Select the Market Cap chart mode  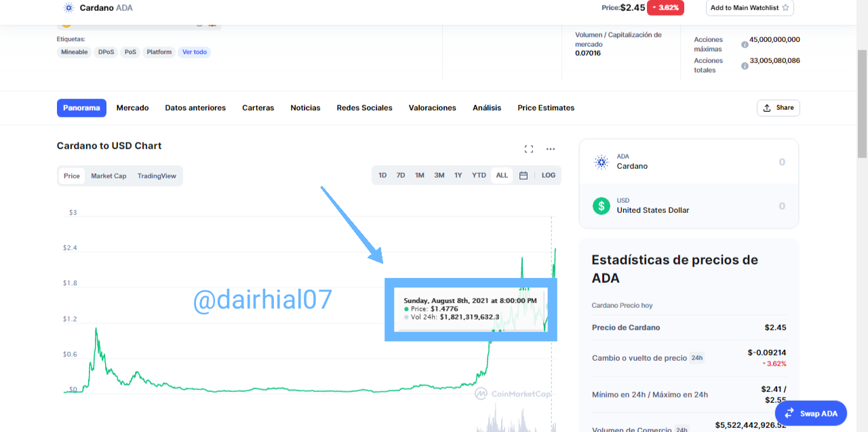(108, 176)
